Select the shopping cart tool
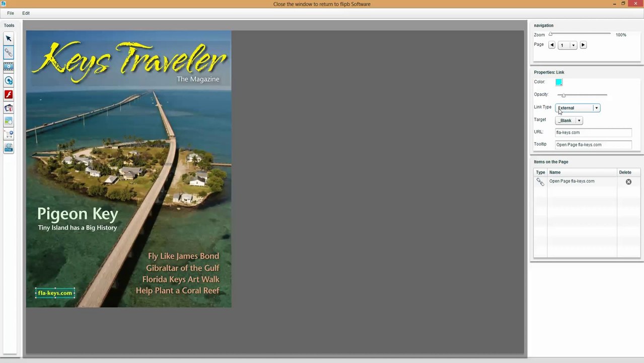Viewport: 644px width, 363px height. point(9,135)
